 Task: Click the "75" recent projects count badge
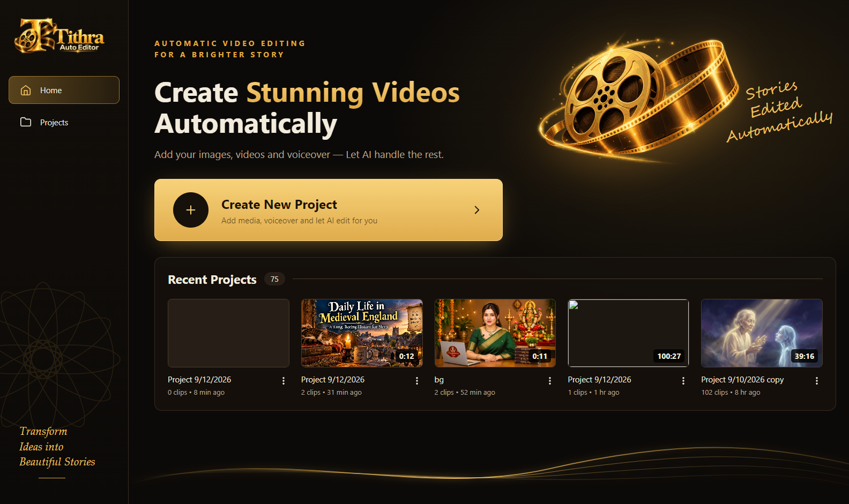pos(274,279)
